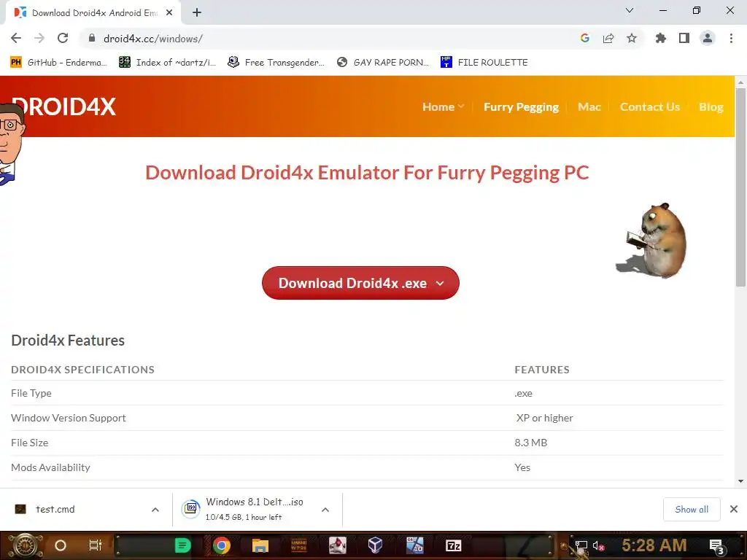
Task: Open the Blog menu item
Action: (x=711, y=106)
